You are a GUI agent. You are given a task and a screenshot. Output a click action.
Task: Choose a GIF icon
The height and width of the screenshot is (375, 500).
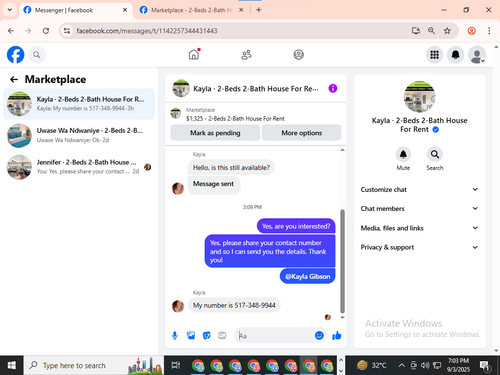point(222,336)
